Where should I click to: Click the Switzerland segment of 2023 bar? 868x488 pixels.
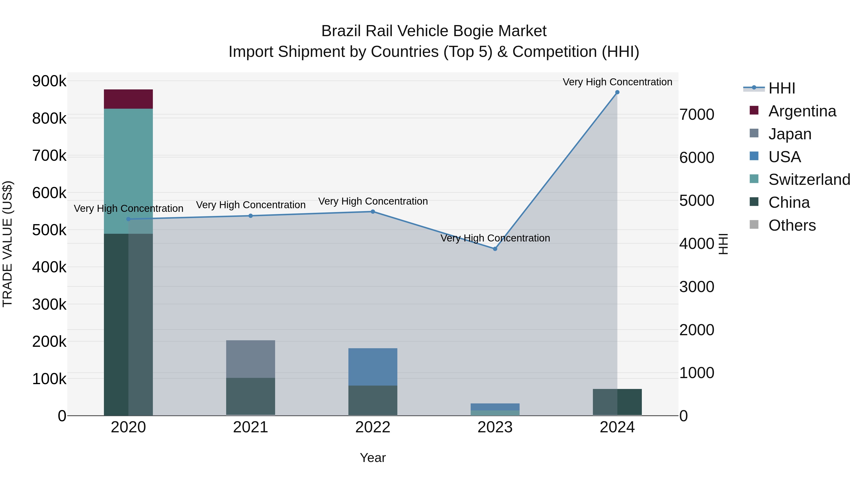[x=495, y=413]
